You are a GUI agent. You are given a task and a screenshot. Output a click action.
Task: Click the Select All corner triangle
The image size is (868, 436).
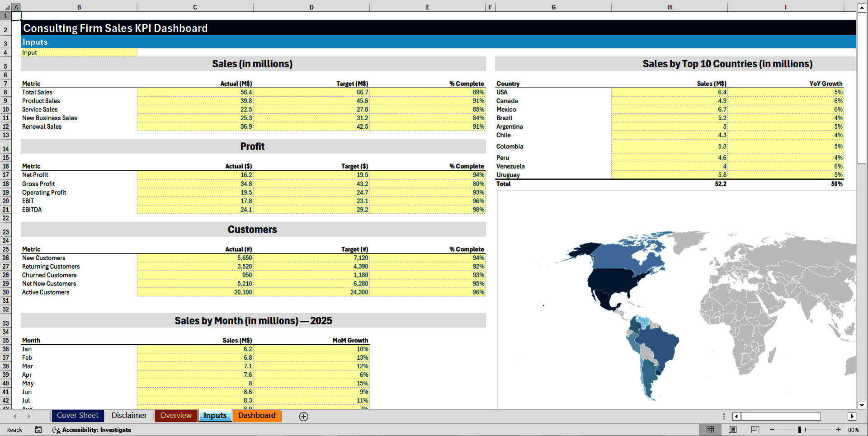pos(6,7)
